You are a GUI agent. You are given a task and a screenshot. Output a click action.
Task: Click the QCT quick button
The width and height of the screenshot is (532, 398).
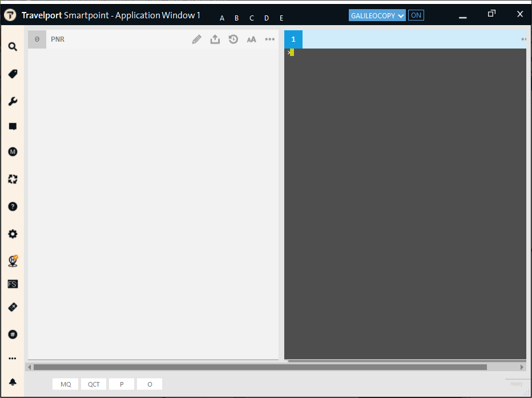click(94, 384)
